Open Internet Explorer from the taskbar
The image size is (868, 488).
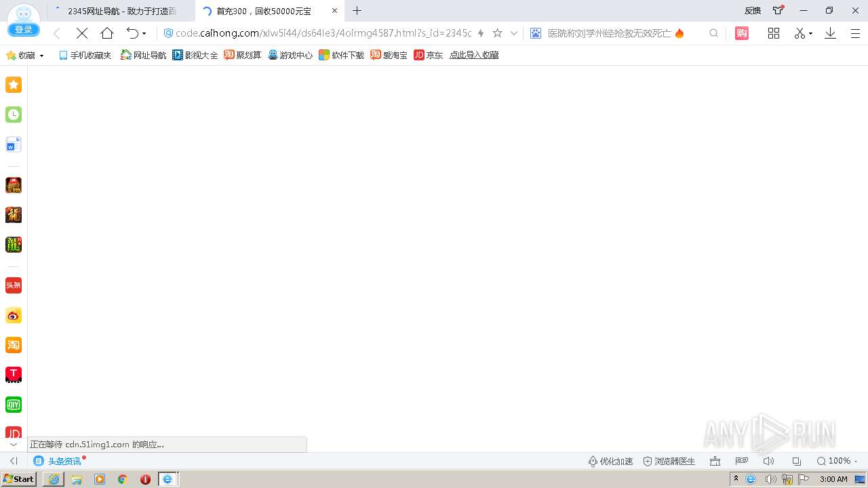tap(54, 479)
